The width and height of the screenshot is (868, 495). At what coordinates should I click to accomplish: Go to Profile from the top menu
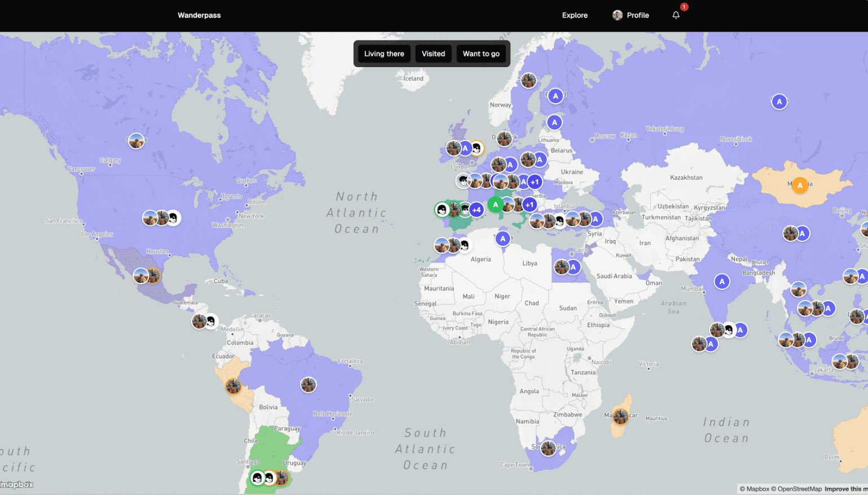(x=638, y=15)
